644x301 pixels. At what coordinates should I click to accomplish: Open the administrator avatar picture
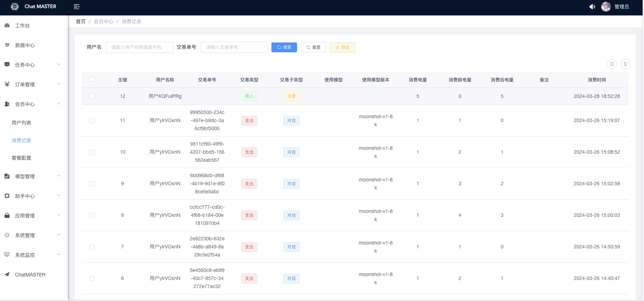tap(606, 7)
